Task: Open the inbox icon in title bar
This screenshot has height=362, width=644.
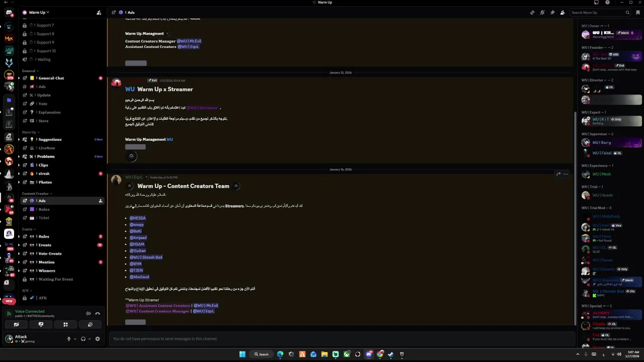Action: point(596,3)
